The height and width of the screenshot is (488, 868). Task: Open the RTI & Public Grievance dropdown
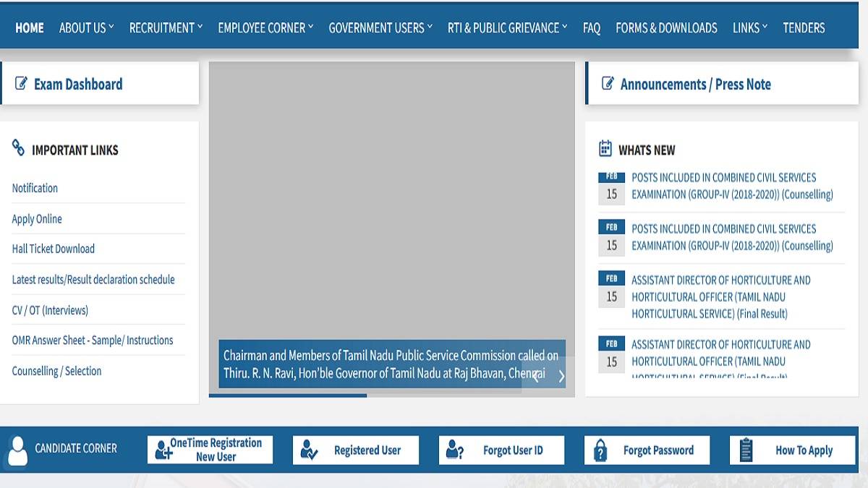[x=507, y=28]
